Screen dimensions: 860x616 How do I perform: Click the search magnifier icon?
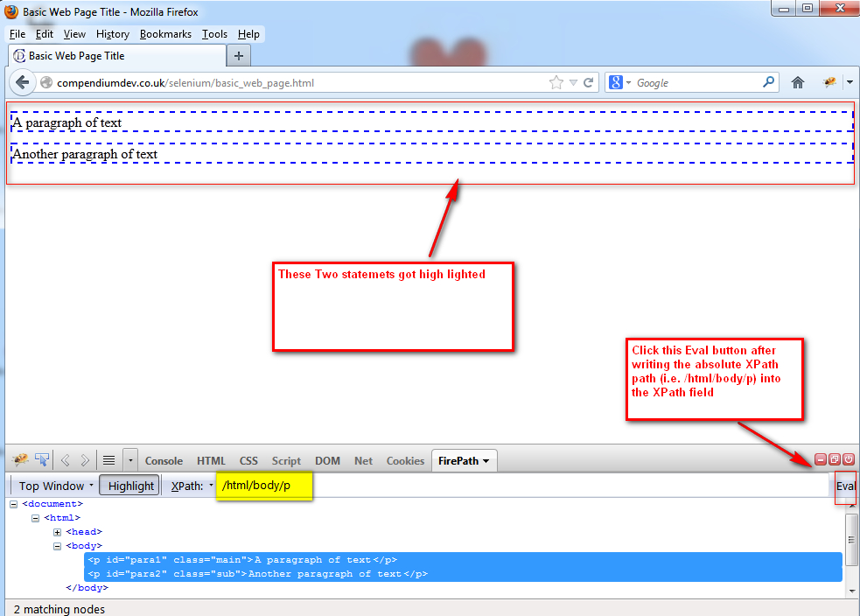point(767,81)
